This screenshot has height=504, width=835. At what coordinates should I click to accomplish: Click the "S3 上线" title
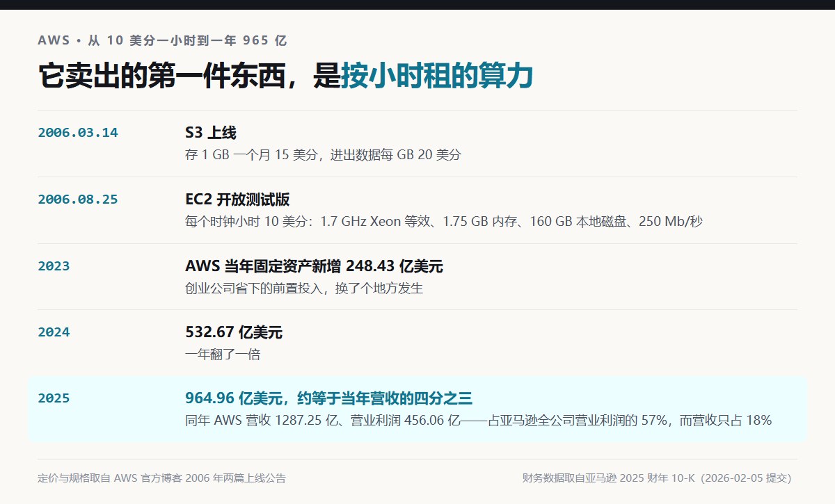coord(211,133)
